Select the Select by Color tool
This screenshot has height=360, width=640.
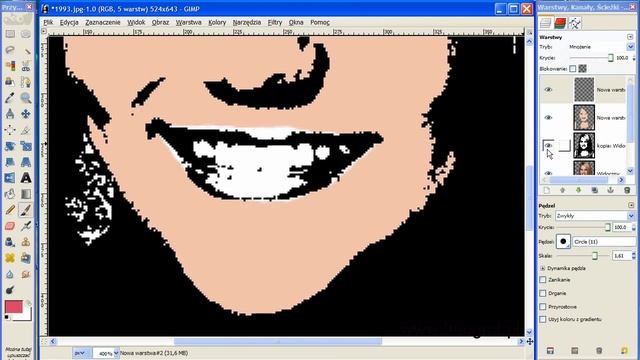[x=10, y=66]
